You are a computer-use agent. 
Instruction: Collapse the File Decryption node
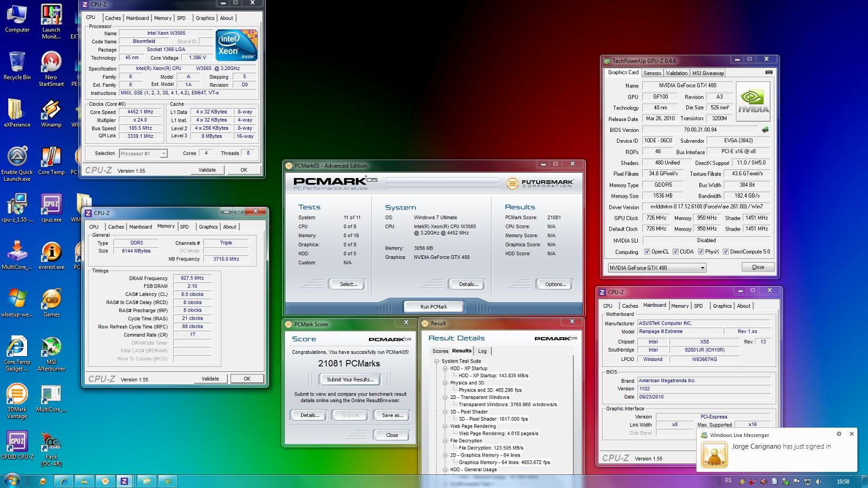(x=445, y=441)
